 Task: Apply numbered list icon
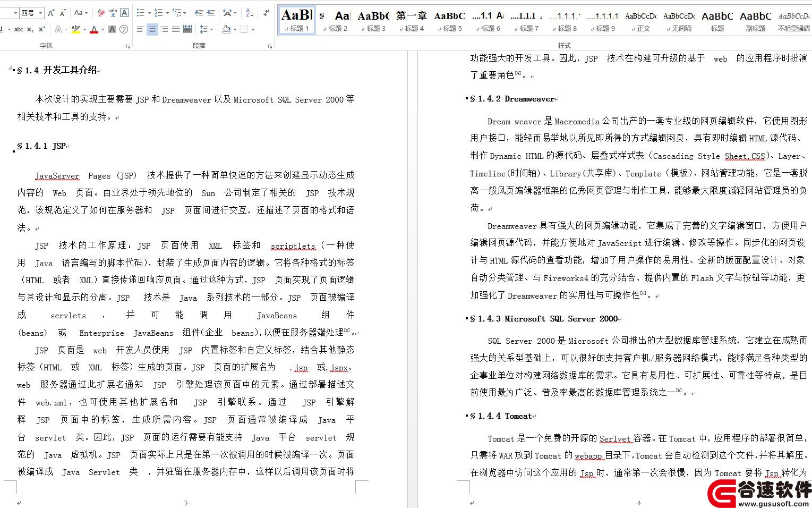(x=159, y=13)
